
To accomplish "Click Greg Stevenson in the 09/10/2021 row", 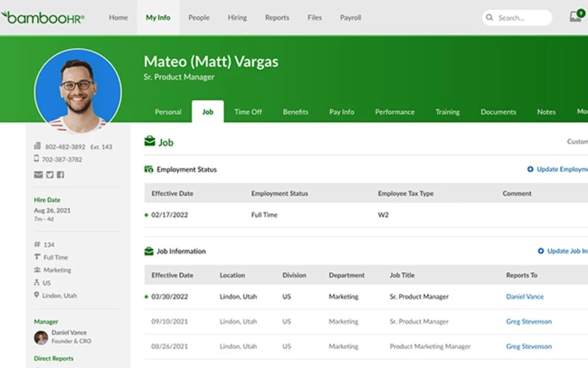I will pyautogui.click(x=529, y=322).
